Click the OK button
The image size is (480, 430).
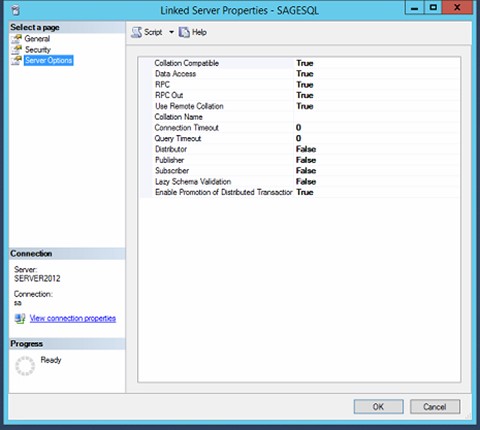(x=378, y=407)
